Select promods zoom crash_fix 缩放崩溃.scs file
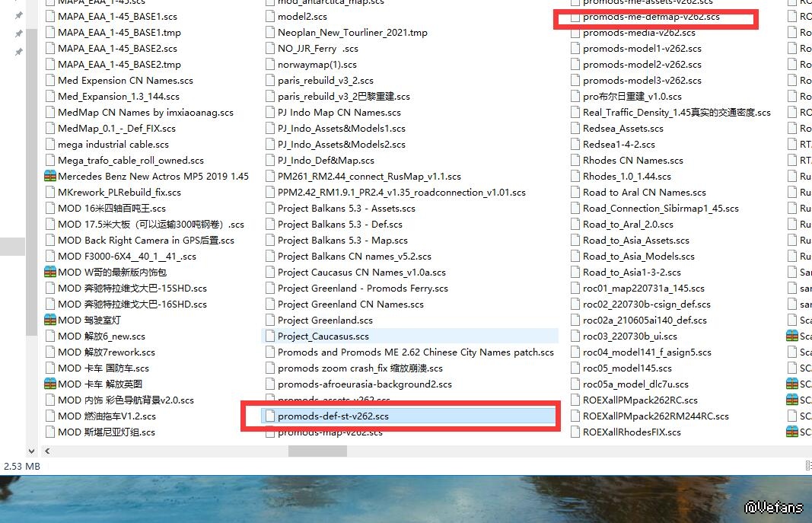Screen dimensions: 812x523 point(354,368)
